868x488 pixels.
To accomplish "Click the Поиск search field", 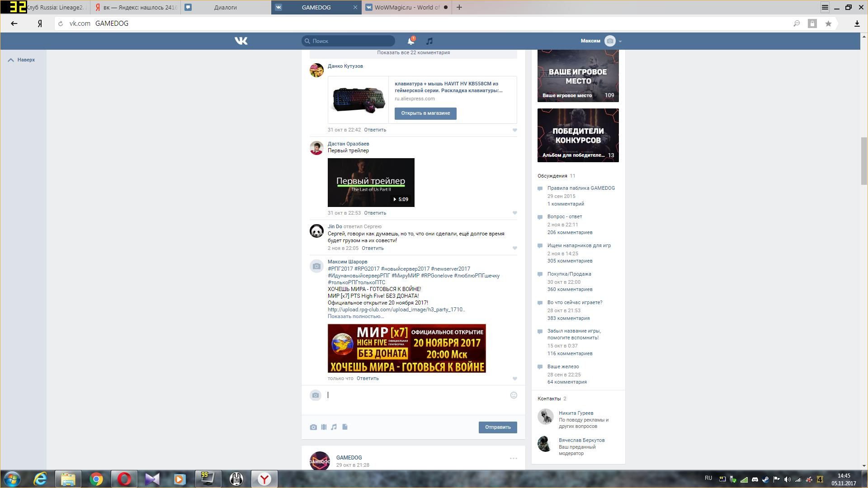I will (x=349, y=41).
